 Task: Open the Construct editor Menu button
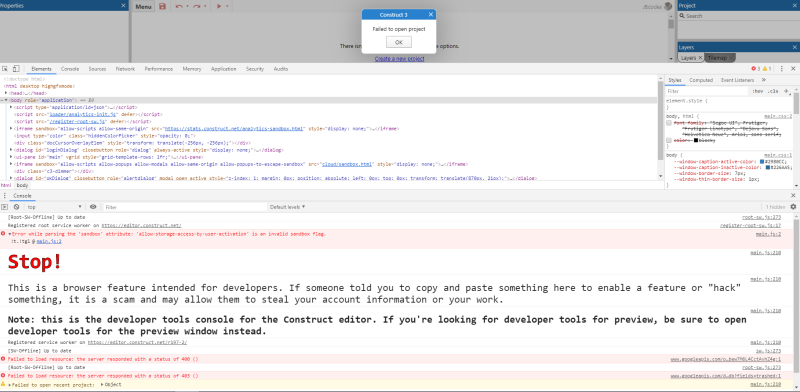(x=143, y=7)
